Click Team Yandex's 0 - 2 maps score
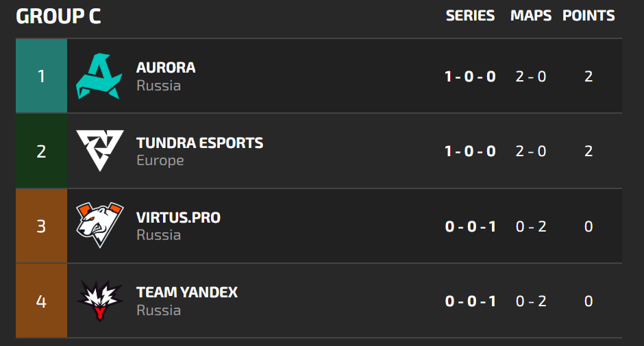644x346 pixels. [531, 301]
